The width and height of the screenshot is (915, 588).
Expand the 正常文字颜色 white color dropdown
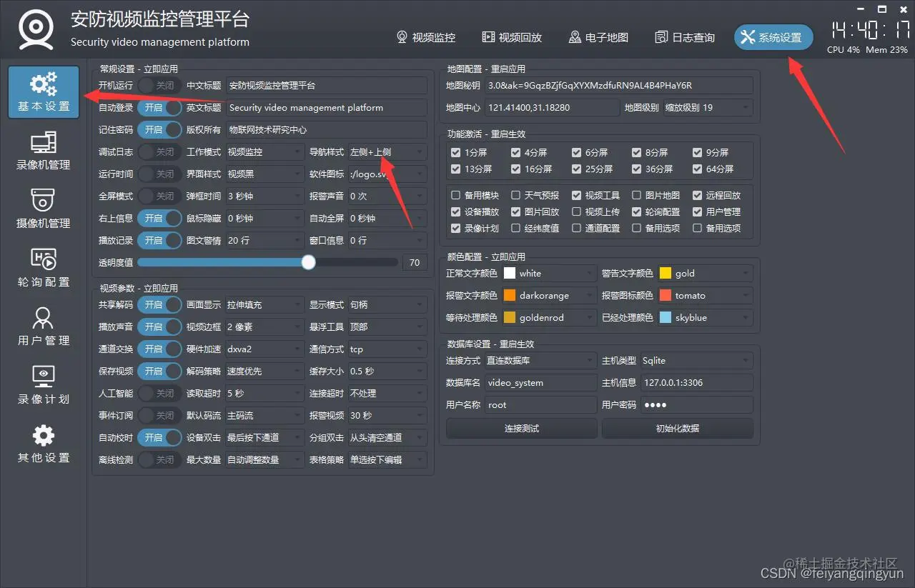(548, 272)
